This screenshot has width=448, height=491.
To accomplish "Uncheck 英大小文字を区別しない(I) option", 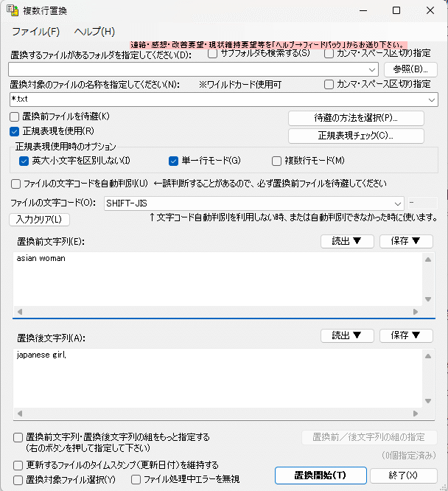I will click(24, 161).
